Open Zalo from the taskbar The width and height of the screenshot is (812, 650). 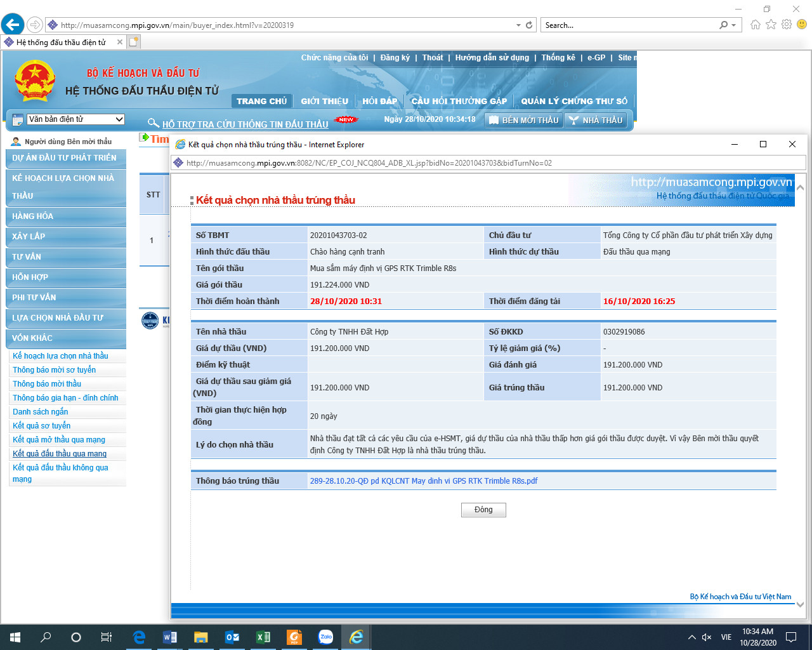(325, 637)
